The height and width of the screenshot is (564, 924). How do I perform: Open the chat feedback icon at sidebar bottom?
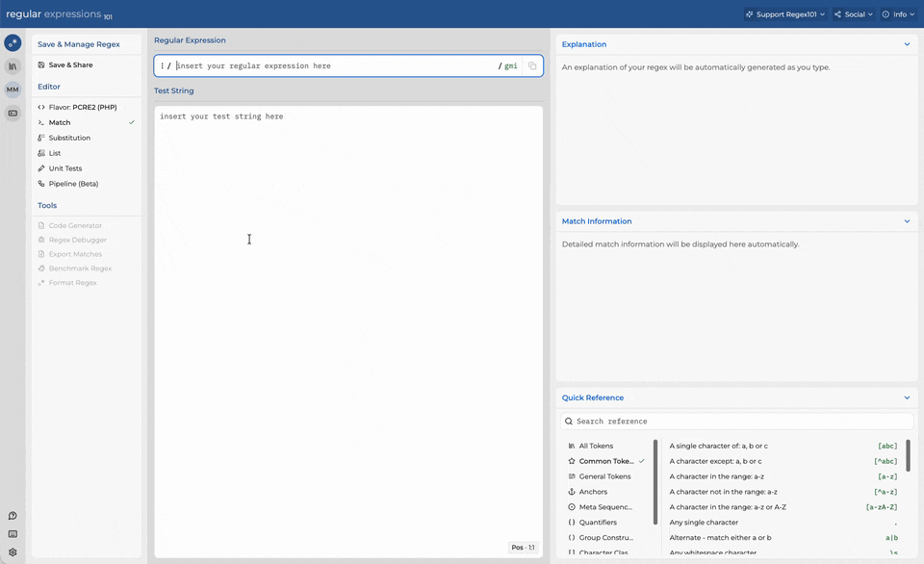coord(13,516)
